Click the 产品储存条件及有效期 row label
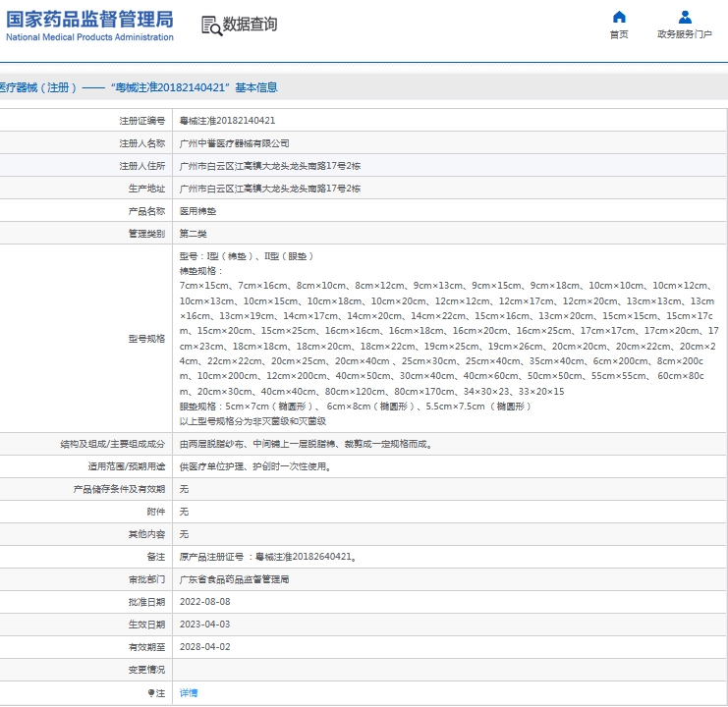 click(x=119, y=489)
